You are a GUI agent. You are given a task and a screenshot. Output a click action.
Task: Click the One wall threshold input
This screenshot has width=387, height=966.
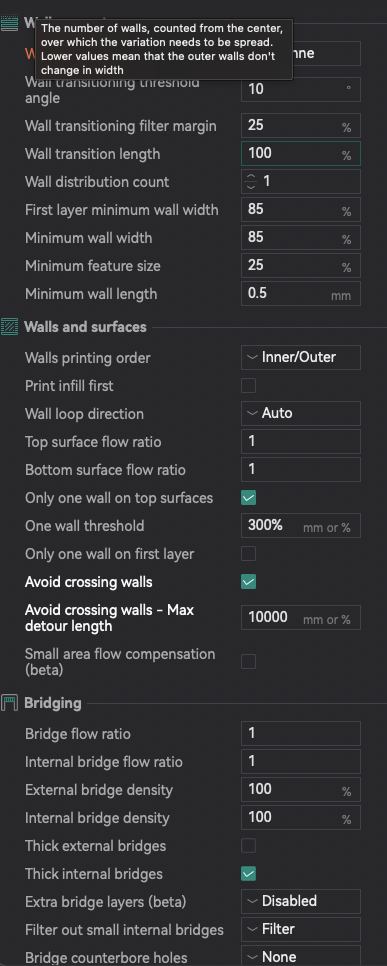[301, 526]
